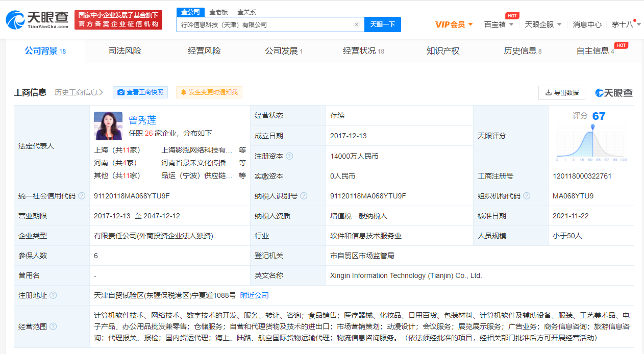
Task: Click the TianYanCha logo at top left
Action: pyautogui.click(x=37, y=19)
